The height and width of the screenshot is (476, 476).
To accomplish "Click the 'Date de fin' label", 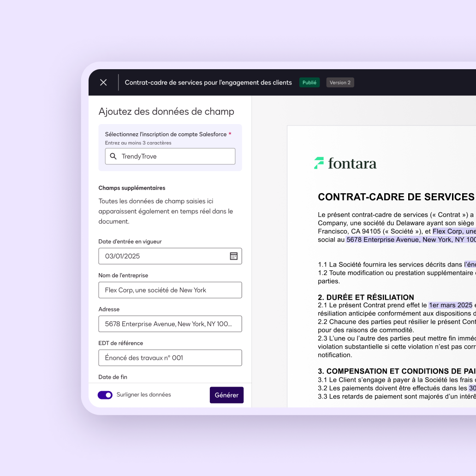I will click(x=113, y=377).
